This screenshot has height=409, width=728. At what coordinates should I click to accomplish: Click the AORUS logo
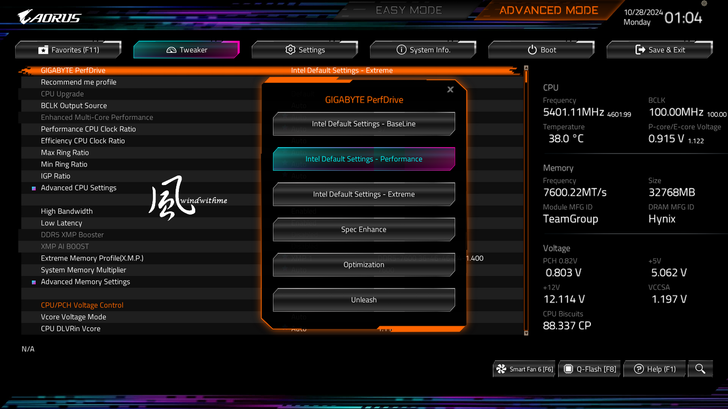(49, 17)
